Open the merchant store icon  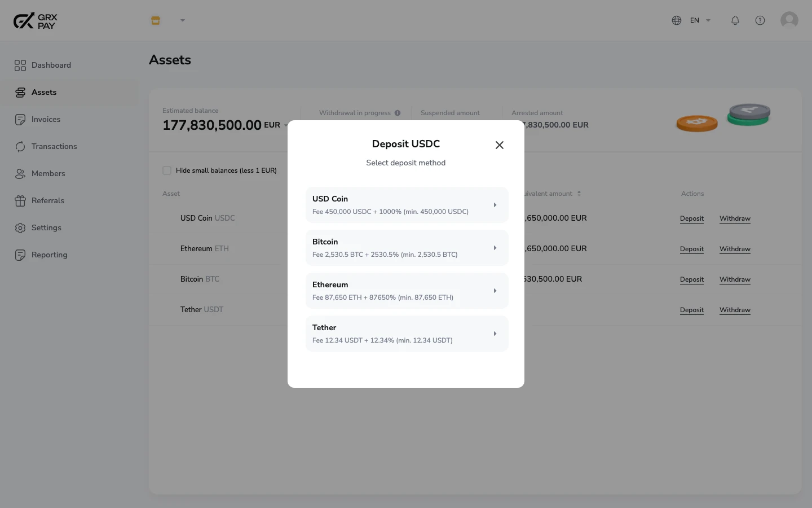point(156,20)
